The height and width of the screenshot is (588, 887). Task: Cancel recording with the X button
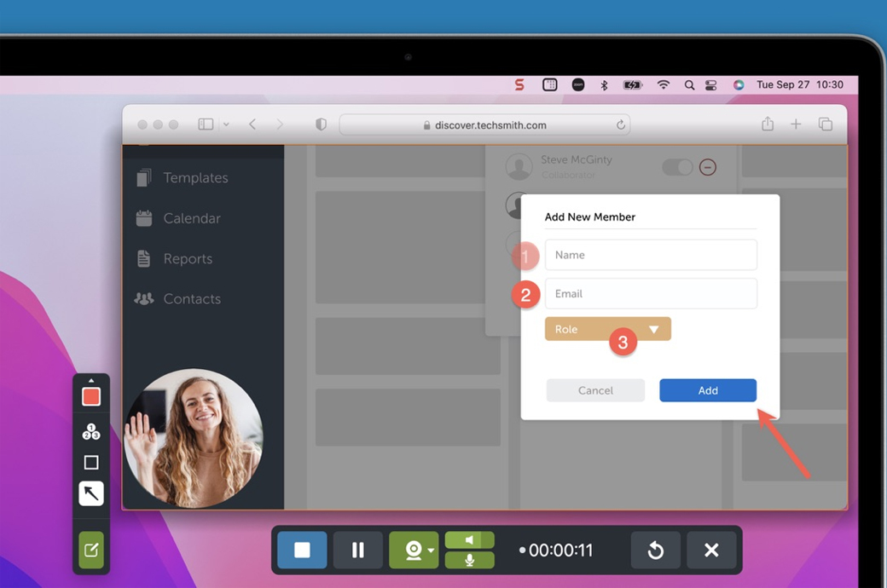(711, 551)
